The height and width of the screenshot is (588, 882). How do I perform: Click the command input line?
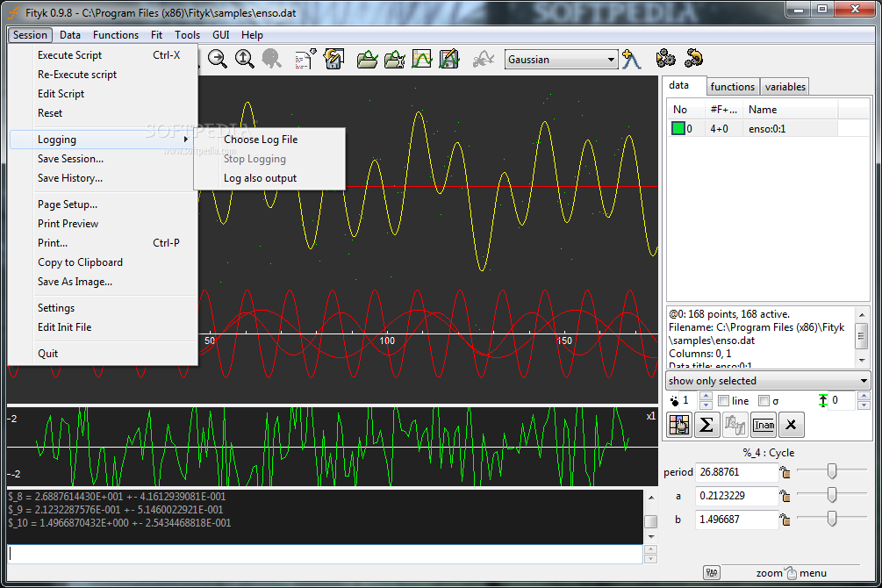pyautogui.click(x=325, y=555)
